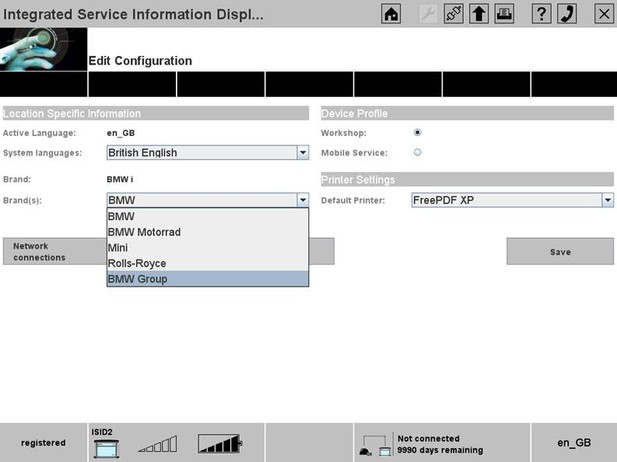Click the network connection status icon
Image resolution: width=617 pixels, height=462 pixels.
(x=375, y=446)
